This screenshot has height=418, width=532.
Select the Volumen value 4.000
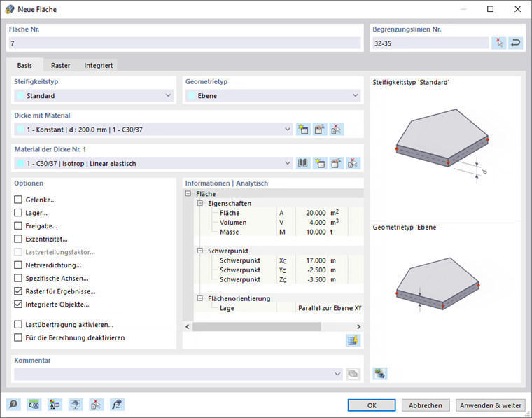pos(317,222)
